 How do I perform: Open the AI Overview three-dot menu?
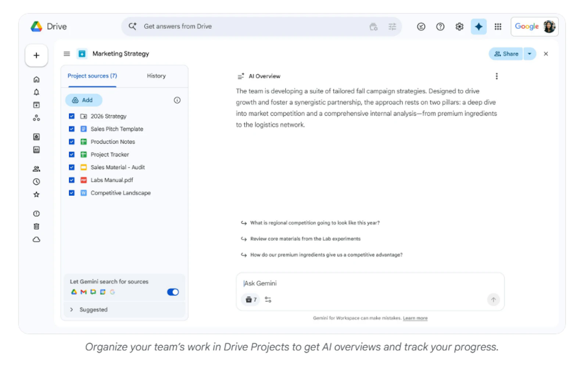coord(496,76)
